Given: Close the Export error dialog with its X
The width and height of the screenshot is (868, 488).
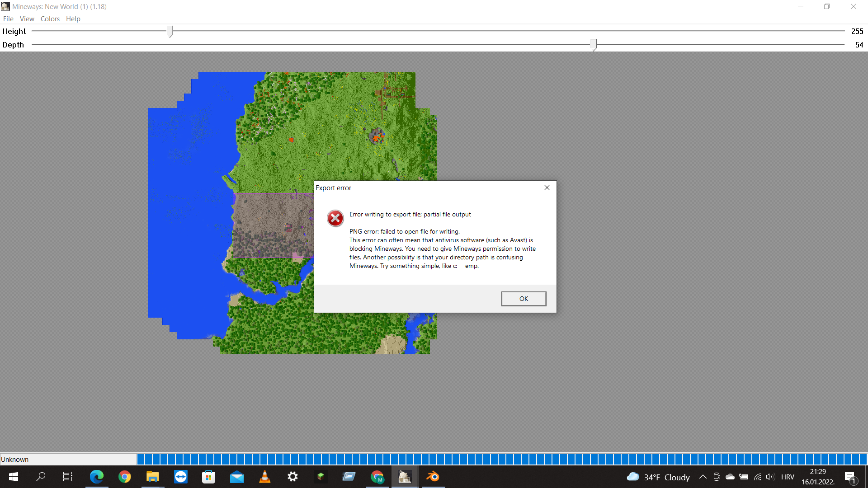Looking at the screenshot, I should click(547, 188).
